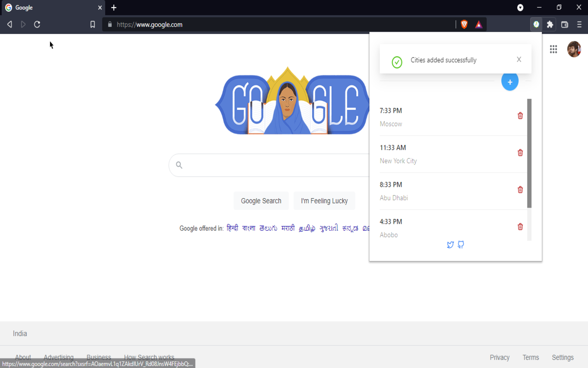Close the Google tab
The height and width of the screenshot is (368, 588).
tap(100, 8)
